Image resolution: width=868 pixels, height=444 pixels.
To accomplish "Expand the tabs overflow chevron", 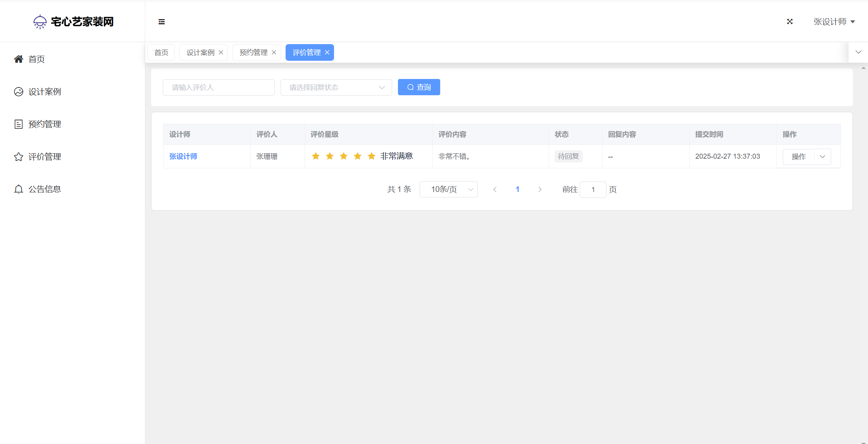I will (x=858, y=52).
